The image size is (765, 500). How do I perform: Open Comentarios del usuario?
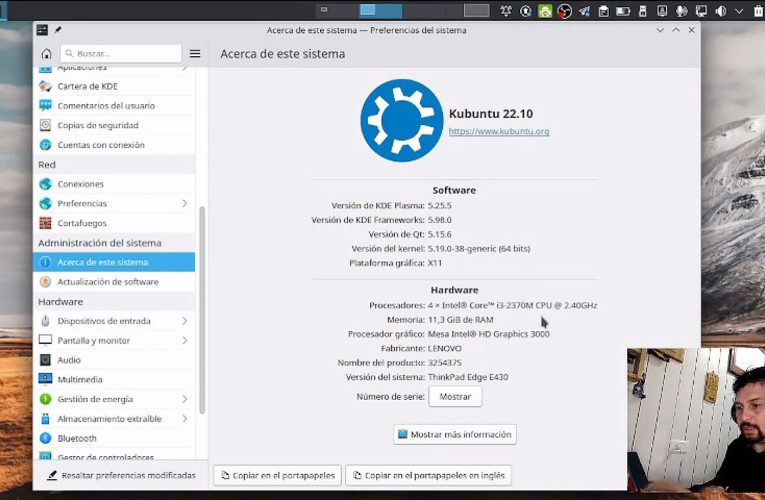tap(114, 106)
